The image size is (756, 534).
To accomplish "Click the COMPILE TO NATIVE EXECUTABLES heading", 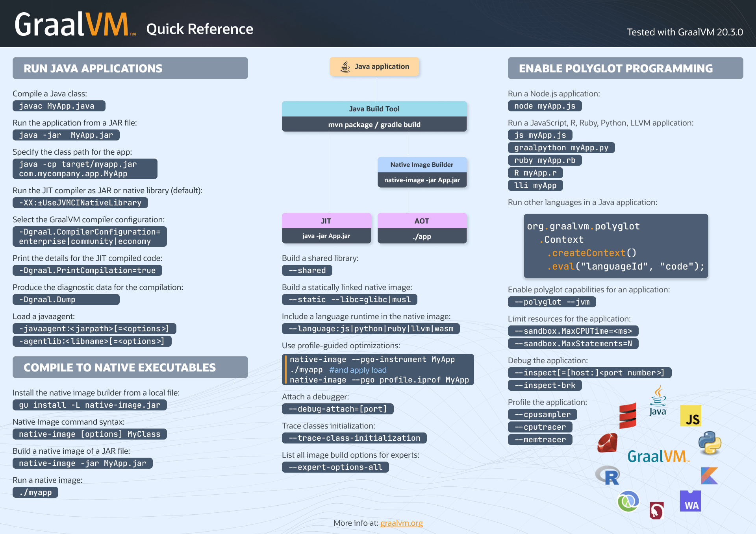I will [130, 367].
